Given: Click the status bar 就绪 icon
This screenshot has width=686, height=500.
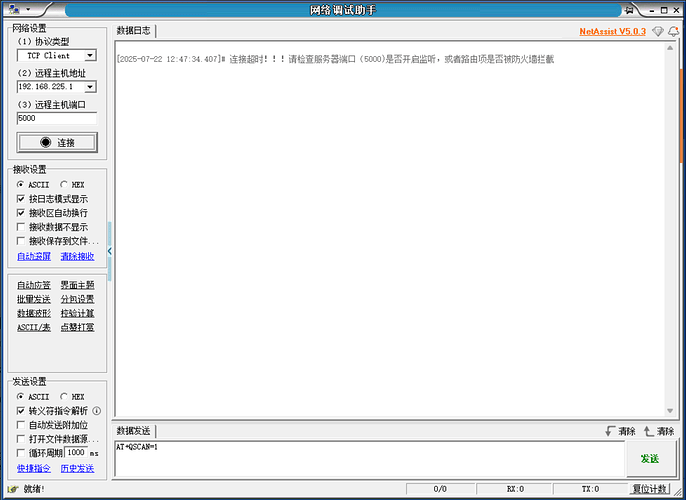Looking at the screenshot, I should coord(13,489).
